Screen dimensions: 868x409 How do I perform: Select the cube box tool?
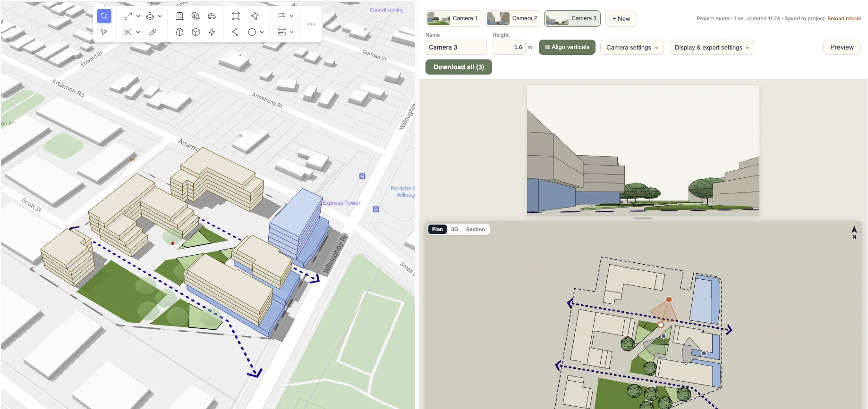click(196, 32)
